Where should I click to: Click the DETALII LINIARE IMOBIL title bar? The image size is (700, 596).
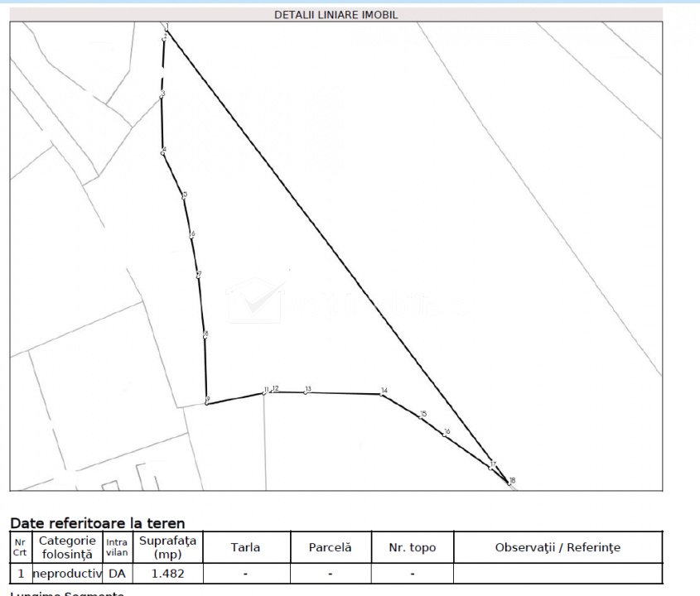tap(336, 15)
